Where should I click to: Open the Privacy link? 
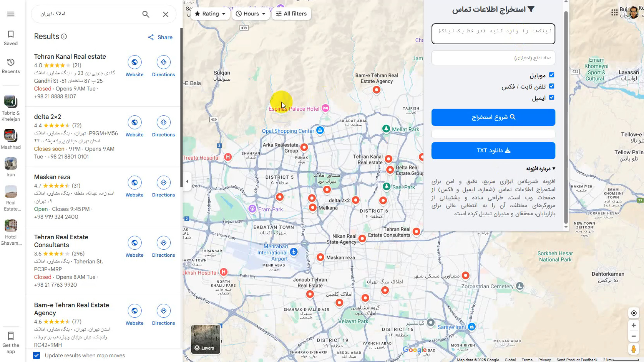coord(544,360)
